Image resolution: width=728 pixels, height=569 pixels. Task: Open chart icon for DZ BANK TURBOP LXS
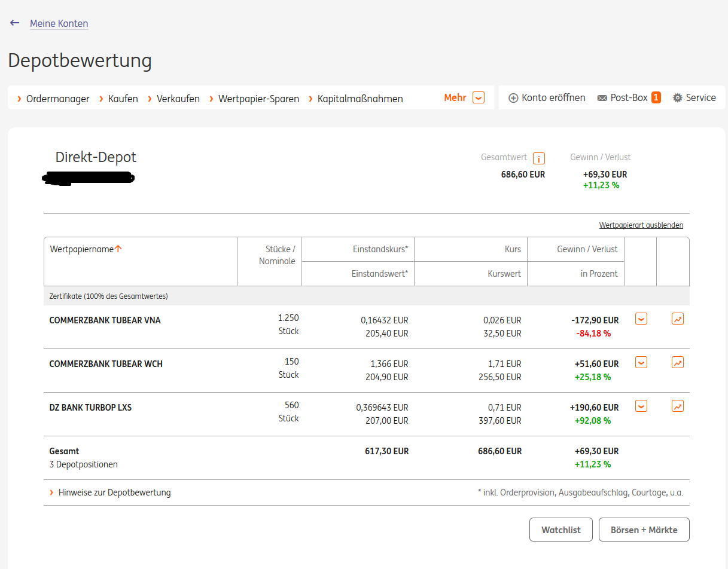(x=678, y=406)
